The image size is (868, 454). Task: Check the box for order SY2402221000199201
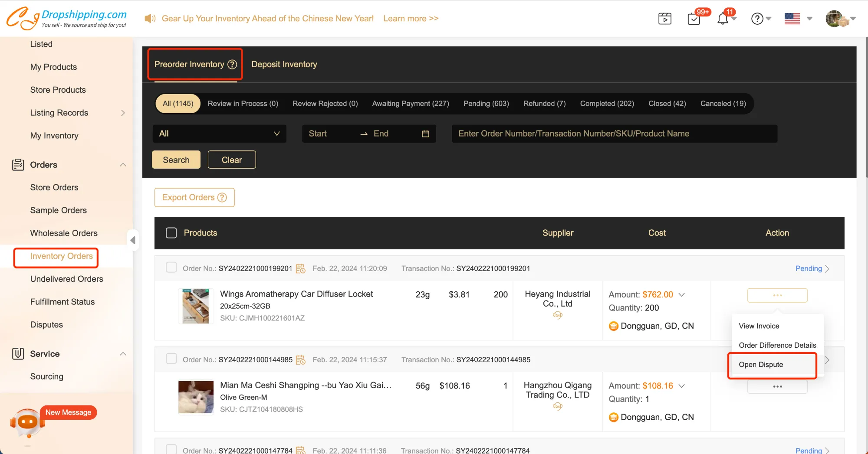171,268
